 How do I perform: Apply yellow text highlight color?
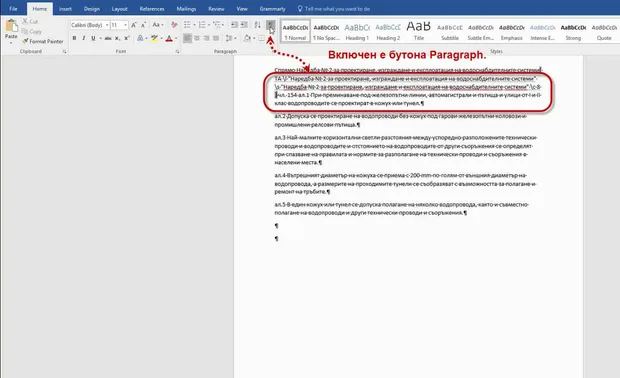pos(154,38)
